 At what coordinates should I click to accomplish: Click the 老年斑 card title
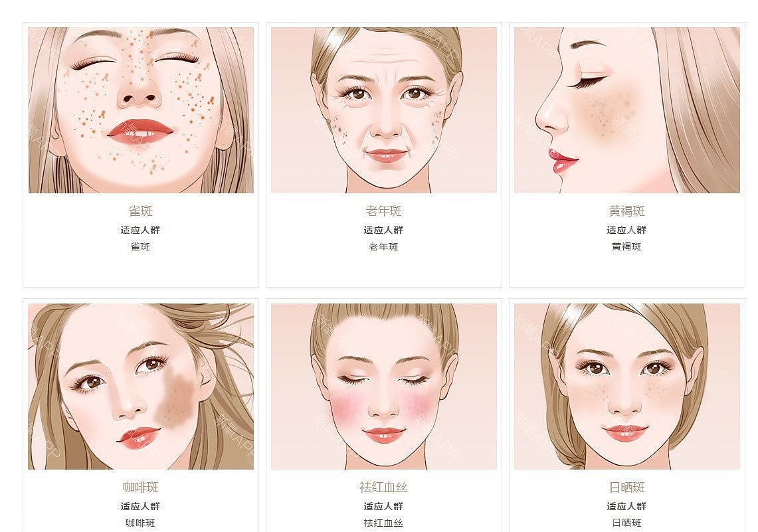click(384, 211)
